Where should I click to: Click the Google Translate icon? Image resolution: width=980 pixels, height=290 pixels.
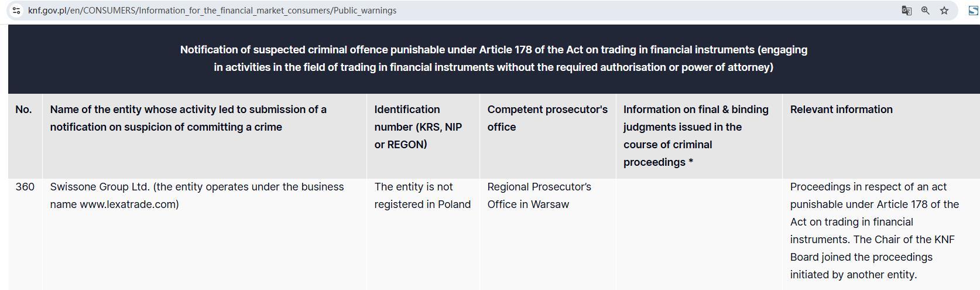click(906, 11)
